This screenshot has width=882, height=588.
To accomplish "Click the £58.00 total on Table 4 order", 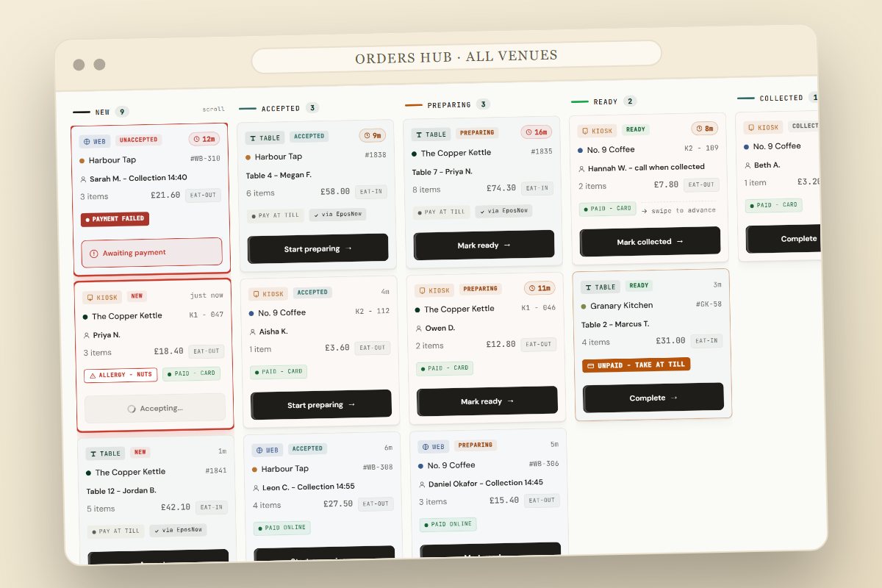I will coord(335,192).
